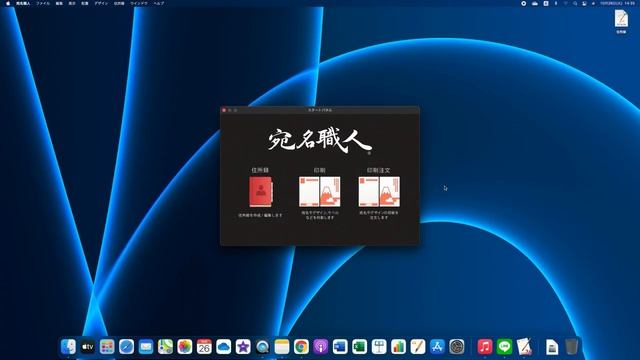The height and width of the screenshot is (360, 640).
Task: Open Mail from the Dock
Action: tap(146, 347)
